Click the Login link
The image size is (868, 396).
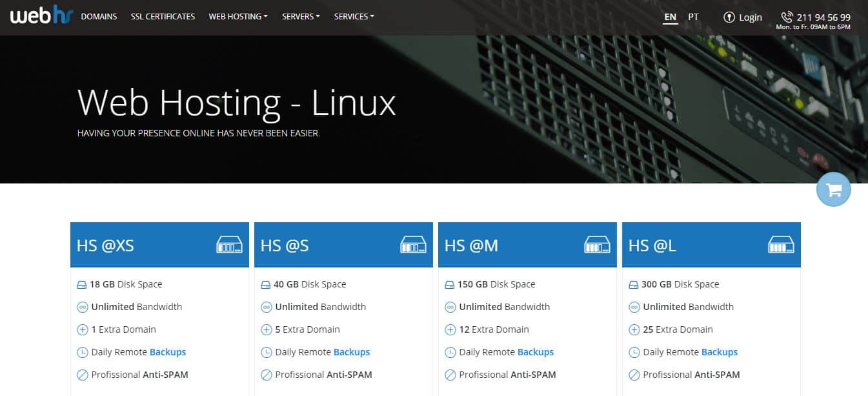[x=751, y=17]
